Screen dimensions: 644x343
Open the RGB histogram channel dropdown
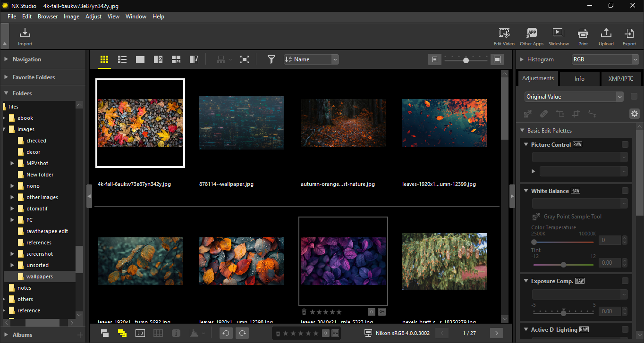[605, 59]
